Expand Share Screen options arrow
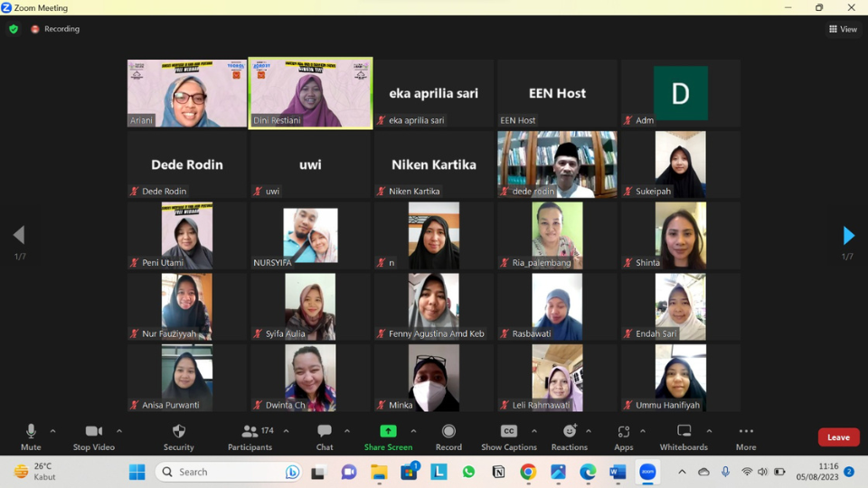 (413, 431)
